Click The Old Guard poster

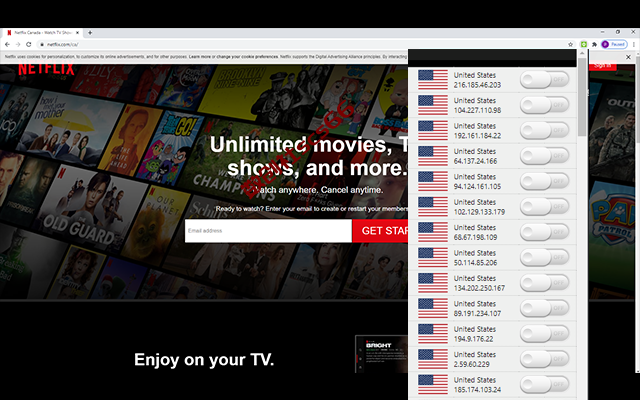(88, 208)
